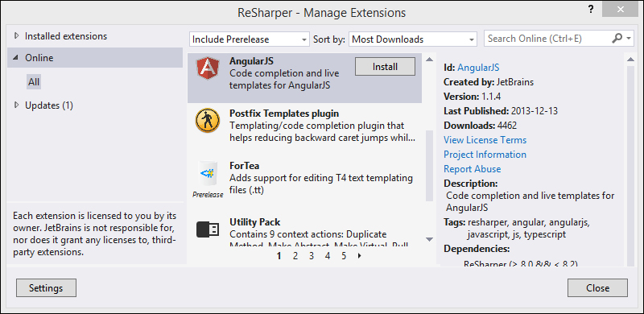This screenshot has height=314, width=644.
Task: Select the Postfix Templates plugin title
Action: coord(284,113)
